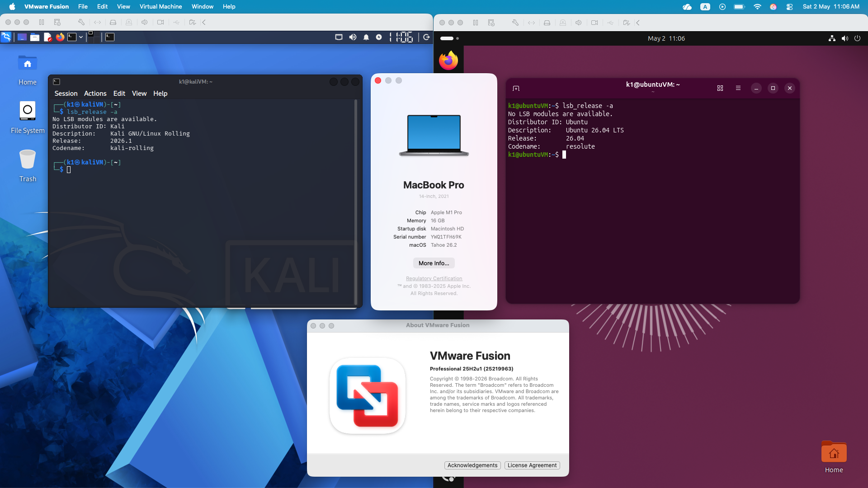This screenshot has width=868, height=488.
Task: Open Ubuntu power menu icon
Action: point(857,38)
